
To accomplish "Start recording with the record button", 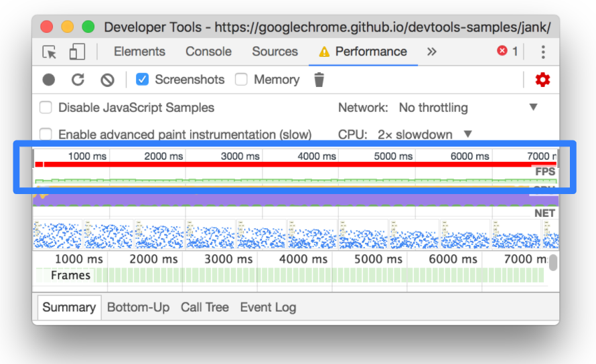I will pyautogui.click(x=49, y=80).
